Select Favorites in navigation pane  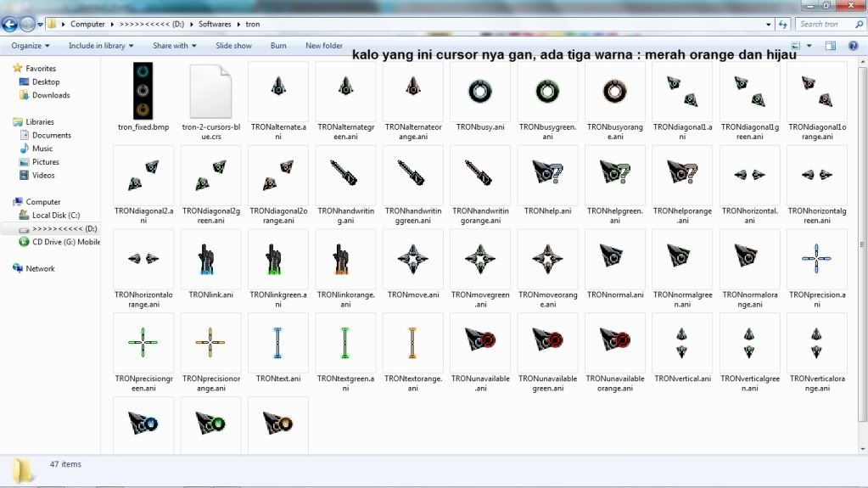click(41, 68)
